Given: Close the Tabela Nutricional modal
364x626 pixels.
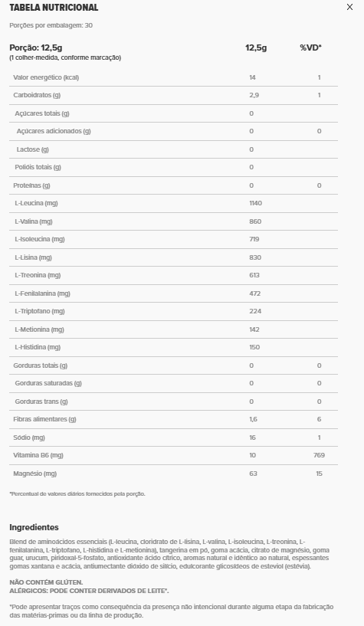Looking at the screenshot, I should pos(349,7).
